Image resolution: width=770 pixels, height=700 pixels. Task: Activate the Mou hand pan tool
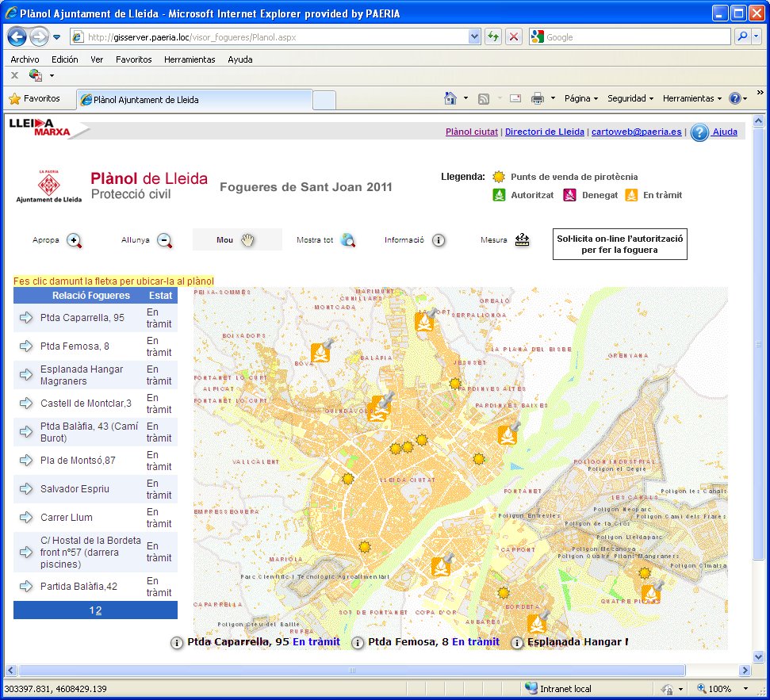247,240
